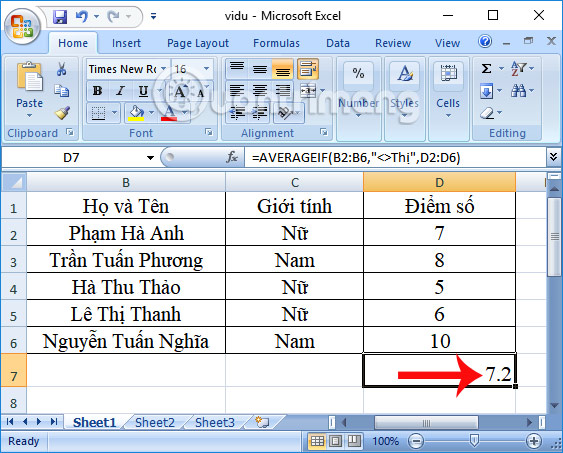This screenshot has width=563, height=453.
Task: Insert a new worksheet tab
Action: (x=262, y=422)
